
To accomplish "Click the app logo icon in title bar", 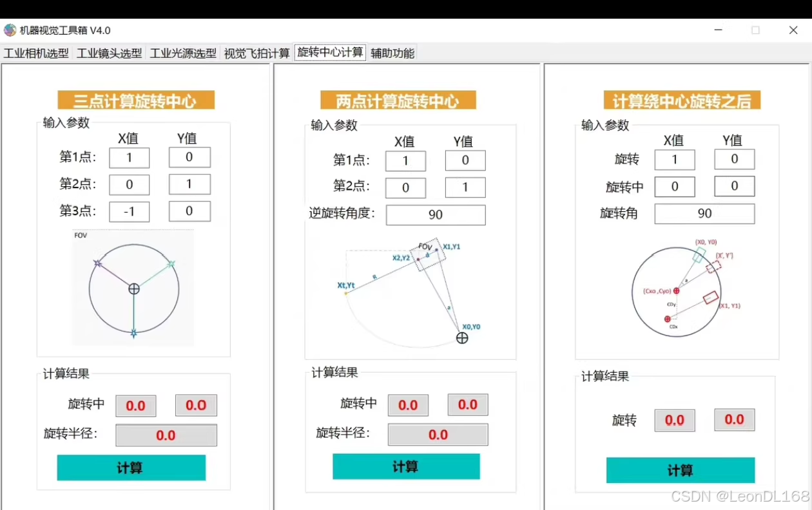I will (9, 30).
